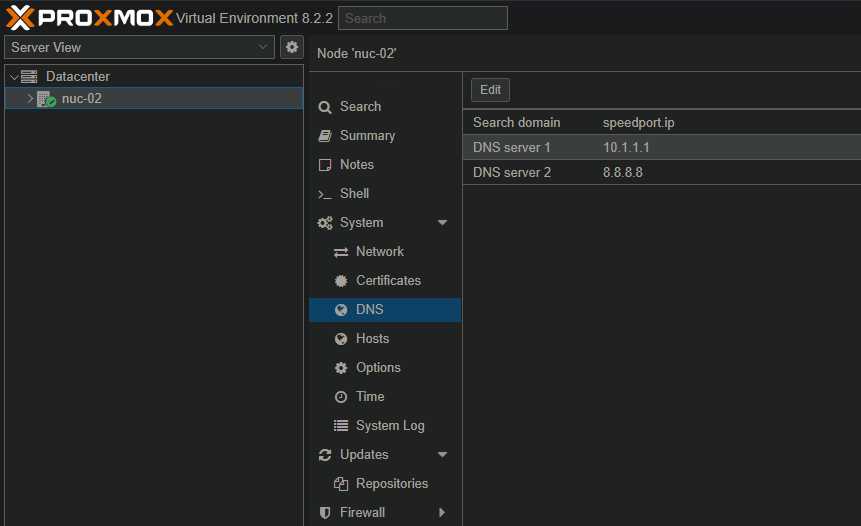
Task: Click the Proxmox logo icon
Action: [20, 18]
